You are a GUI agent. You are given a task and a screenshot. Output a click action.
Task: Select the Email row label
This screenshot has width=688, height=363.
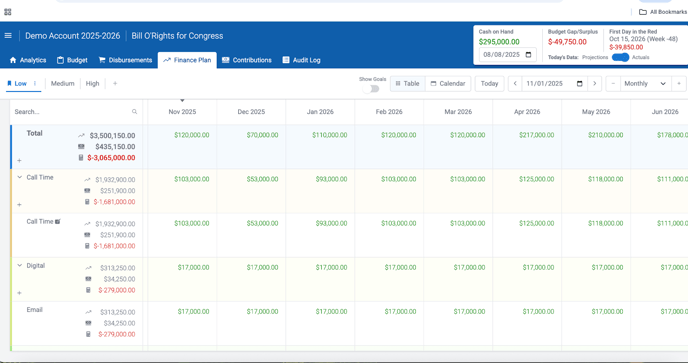35,310
